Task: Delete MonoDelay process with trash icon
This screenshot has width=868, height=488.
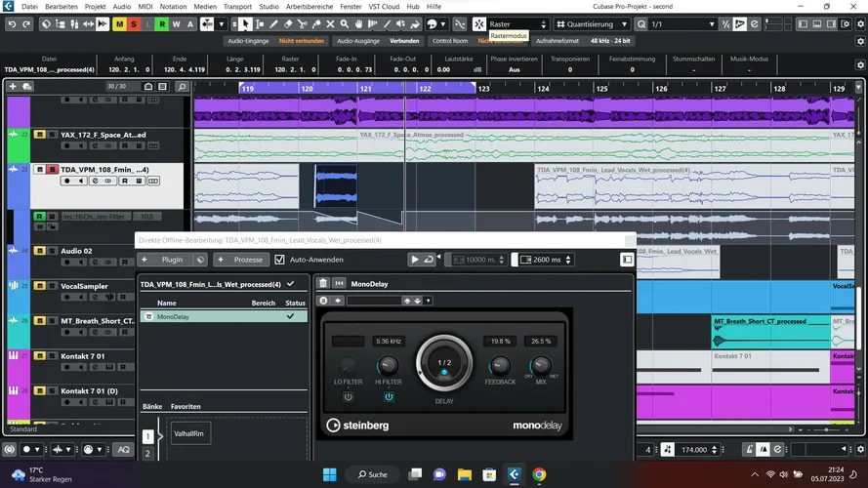Action: pos(323,283)
